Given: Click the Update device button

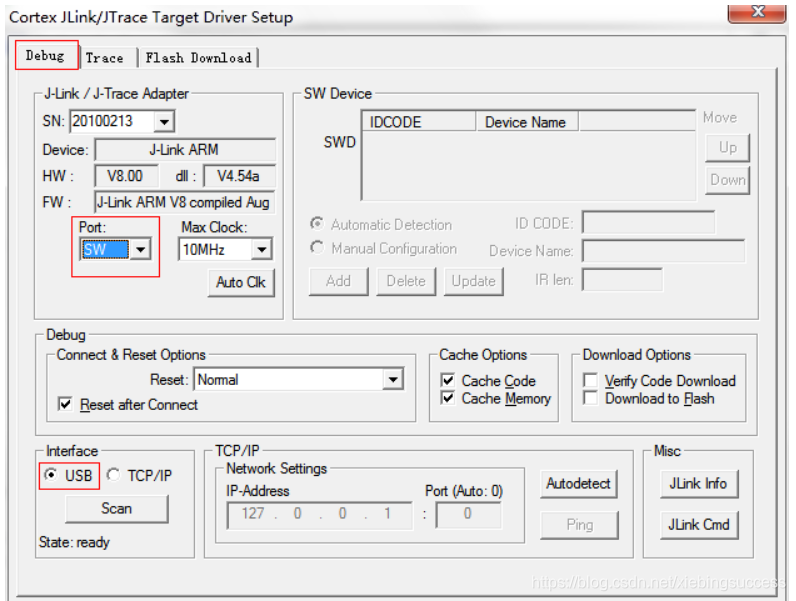Looking at the screenshot, I should pyautogui.click(x=474, y=281).
